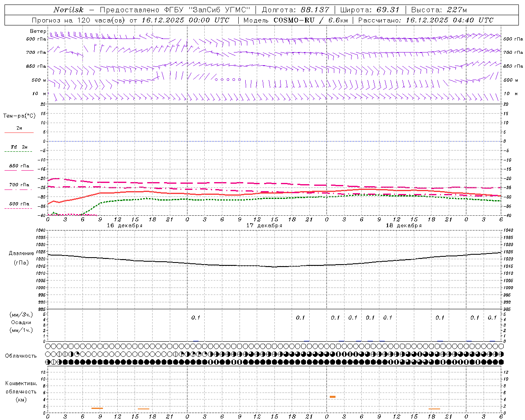Click the "18 декабря" date label
Screen dimensions: 525x420
coord(404,226)
